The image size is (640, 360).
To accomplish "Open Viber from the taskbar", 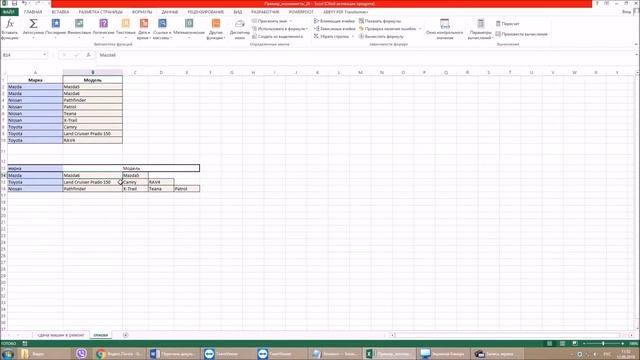I will coord(81,353).
